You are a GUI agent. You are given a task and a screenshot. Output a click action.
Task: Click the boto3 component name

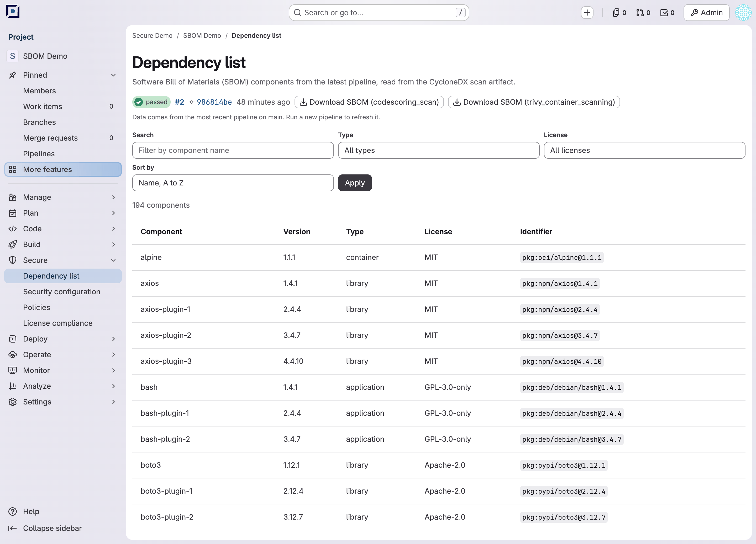[x=151, y=465]
